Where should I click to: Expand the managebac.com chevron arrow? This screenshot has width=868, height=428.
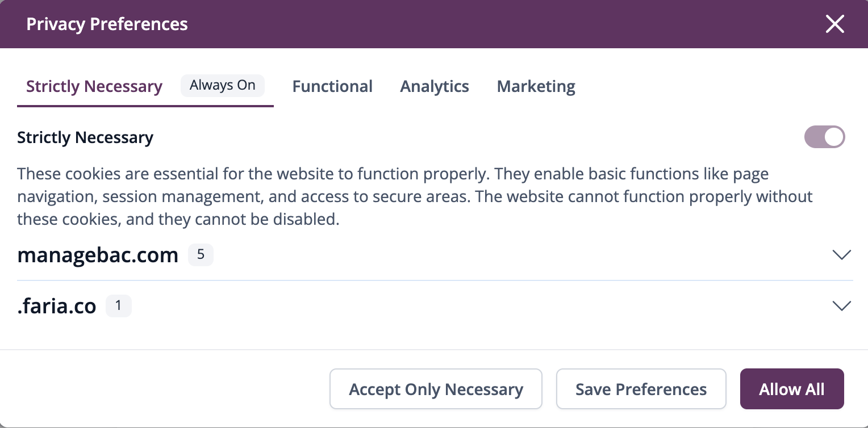coord(841,255)
